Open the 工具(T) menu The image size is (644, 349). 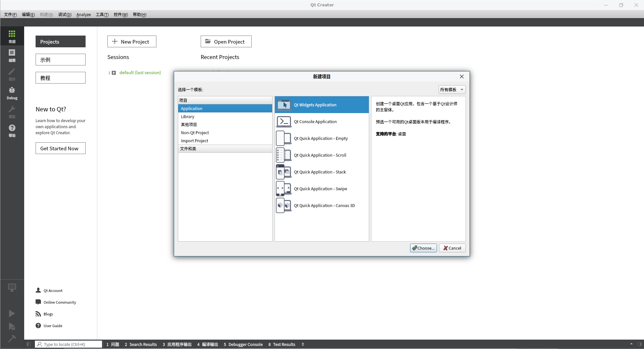[102, 14]
